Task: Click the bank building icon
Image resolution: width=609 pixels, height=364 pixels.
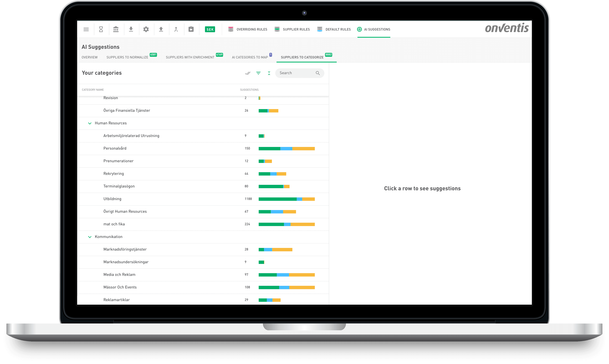Action: 116,29
